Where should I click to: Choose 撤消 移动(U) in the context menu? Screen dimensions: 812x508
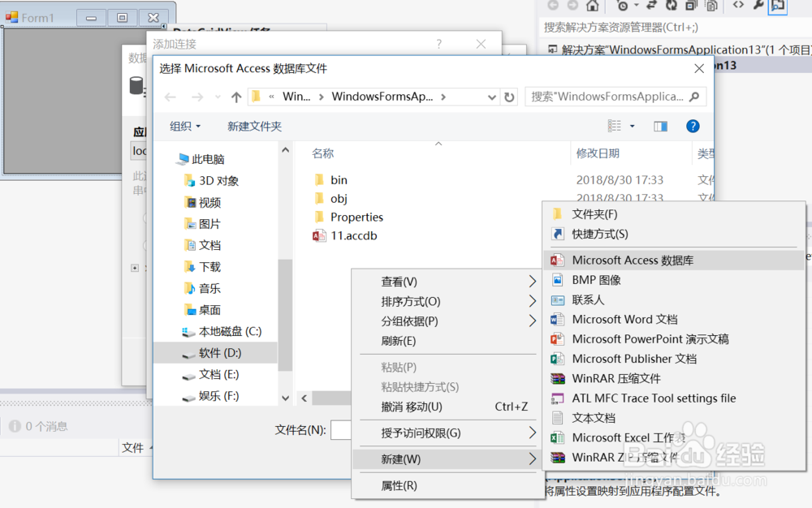(447, 407)
